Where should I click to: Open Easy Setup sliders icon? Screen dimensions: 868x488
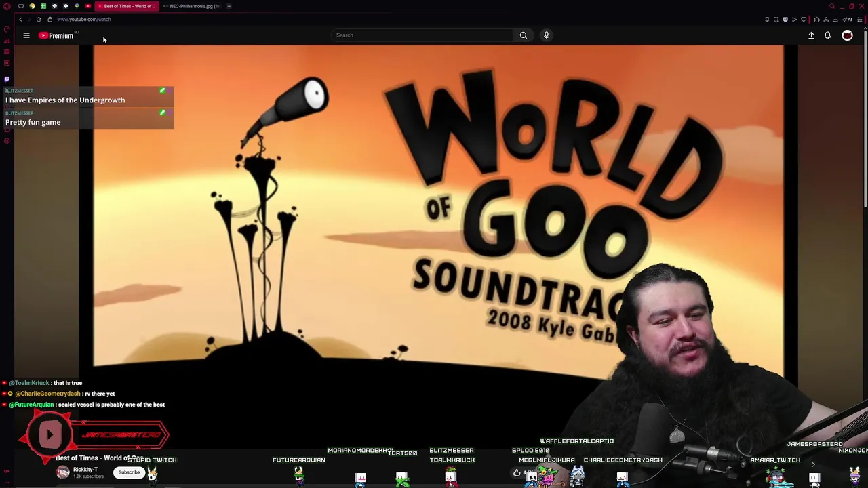point(859,20)
